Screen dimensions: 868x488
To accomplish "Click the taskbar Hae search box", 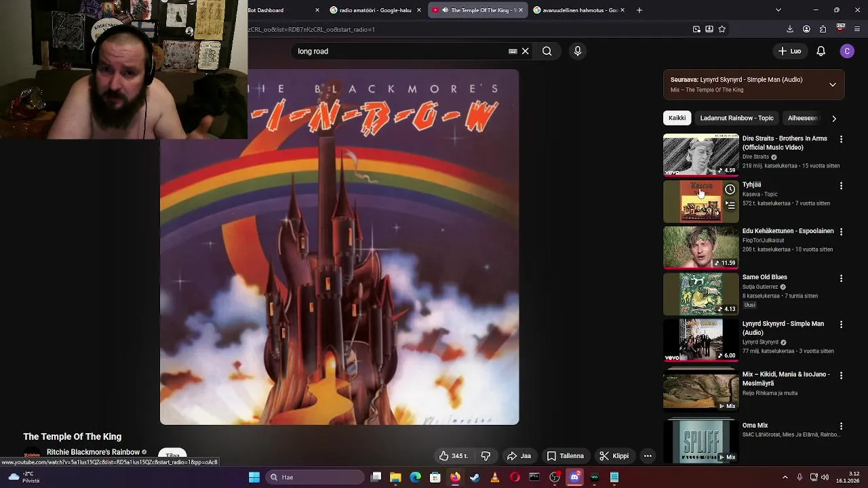I will click(315, 477).
